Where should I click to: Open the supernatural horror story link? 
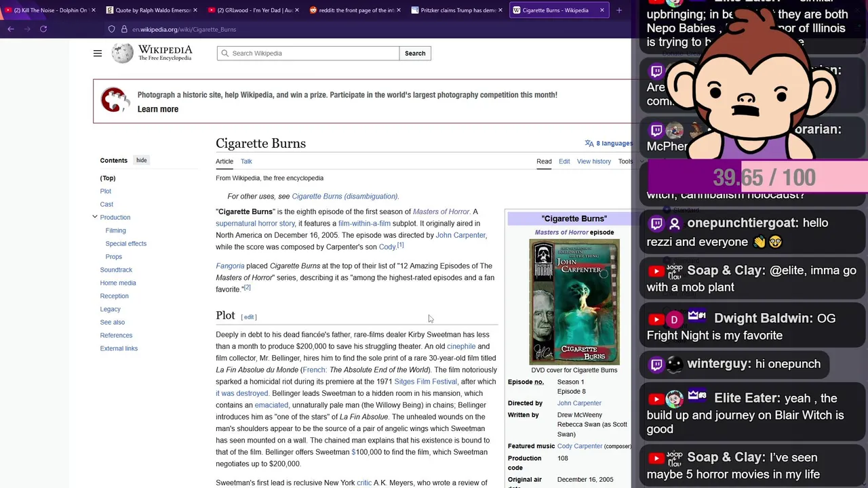(255, 224)
